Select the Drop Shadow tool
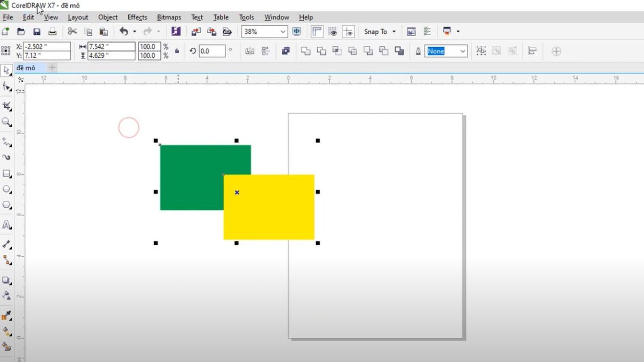Image resolution: width=644 pixels, height=362 pixels. (x=7, y=280)
